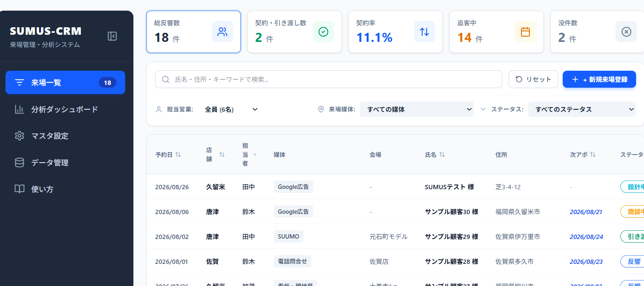
Task: Click next appointment 2026/08/21
Action: 586,212
